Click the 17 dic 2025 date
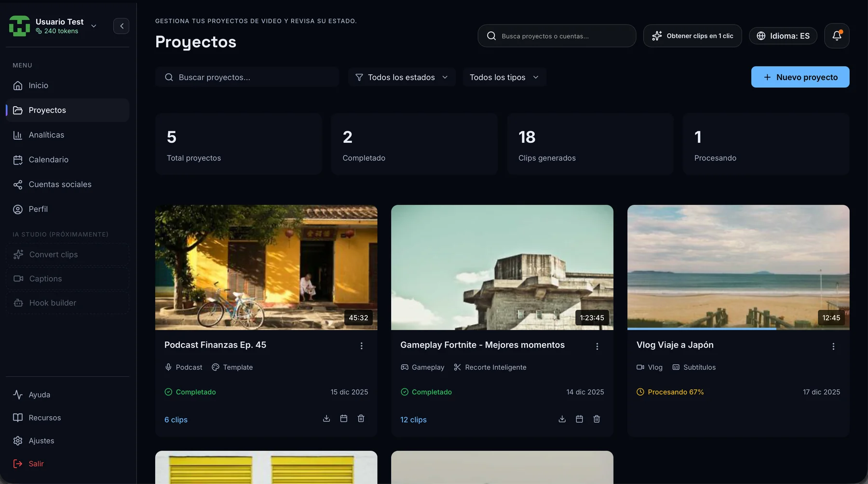The image size is (868, 484). (822, 392)
